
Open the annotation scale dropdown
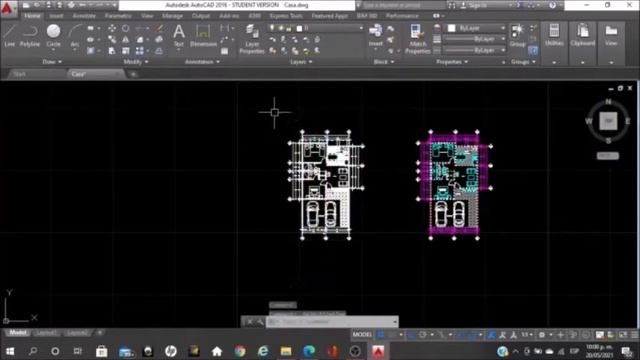pyautogui.click(x=527, y=335)
